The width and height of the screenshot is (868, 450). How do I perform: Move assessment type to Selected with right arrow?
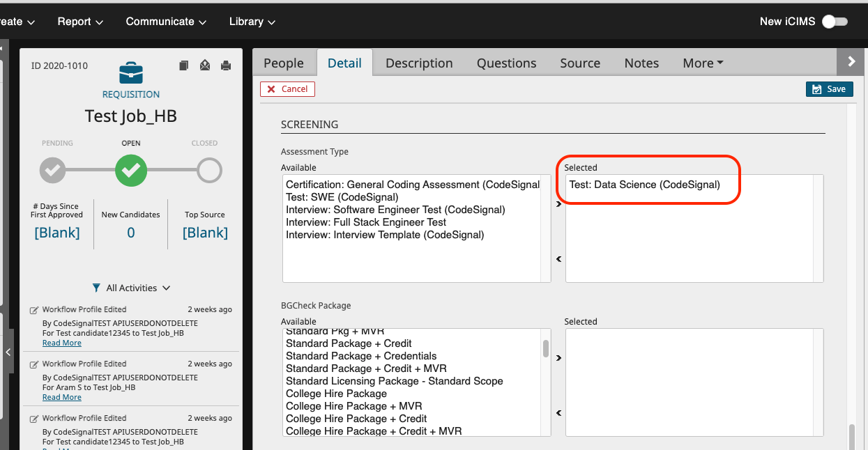558,204
